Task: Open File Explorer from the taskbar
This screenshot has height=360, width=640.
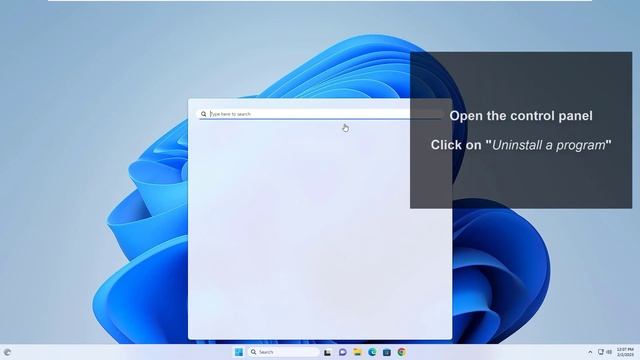Action: 357,352
